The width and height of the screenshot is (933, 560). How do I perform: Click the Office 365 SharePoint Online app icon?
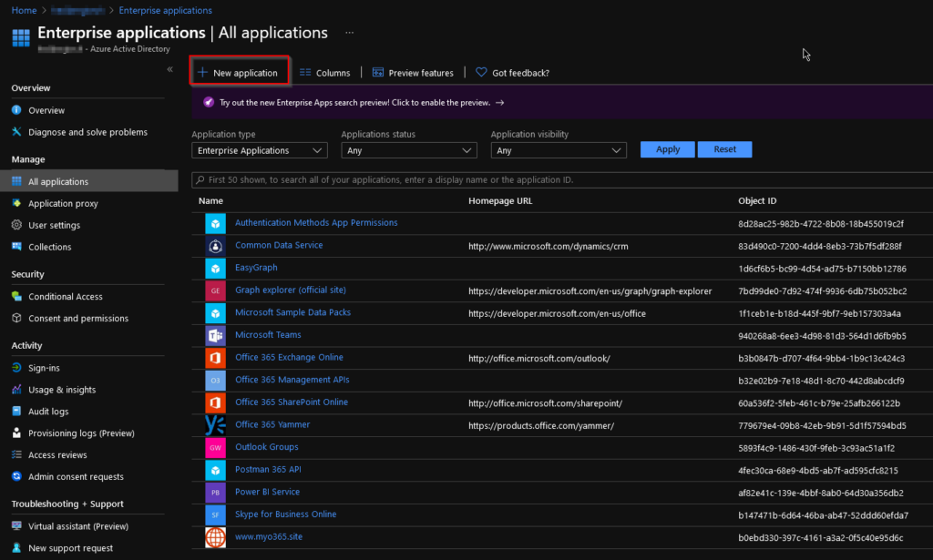coord(215,403)
